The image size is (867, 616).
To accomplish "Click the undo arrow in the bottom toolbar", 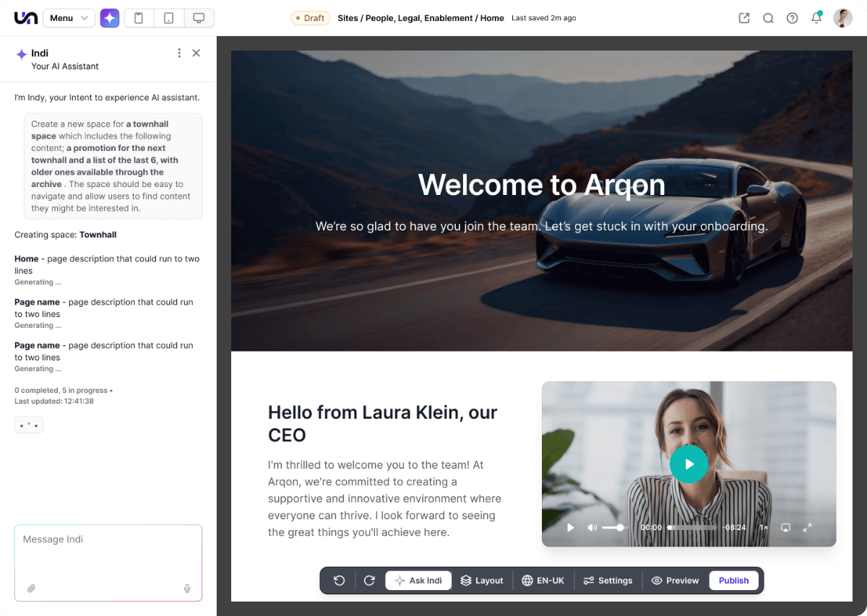I will (x=339, y=580).
